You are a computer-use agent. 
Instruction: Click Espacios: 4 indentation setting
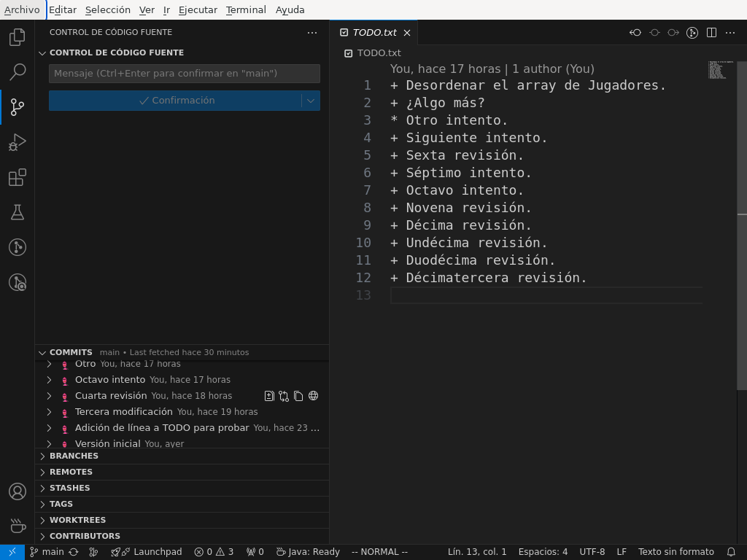[x=543, y=552]
